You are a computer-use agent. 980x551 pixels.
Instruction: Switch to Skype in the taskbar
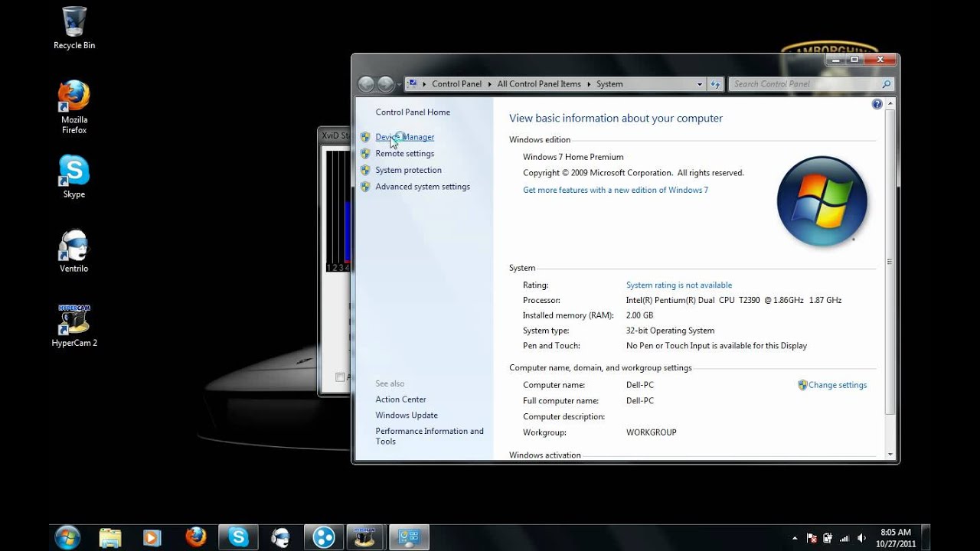238,537
